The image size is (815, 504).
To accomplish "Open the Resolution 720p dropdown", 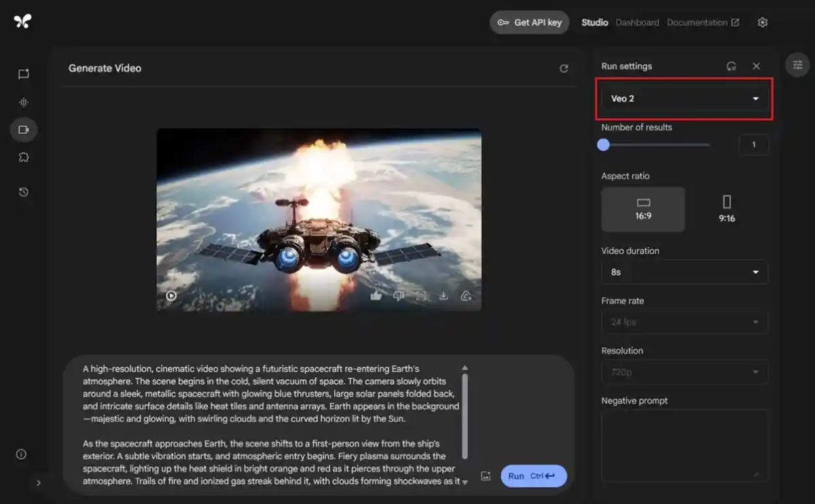I will [x=685, y=372].
